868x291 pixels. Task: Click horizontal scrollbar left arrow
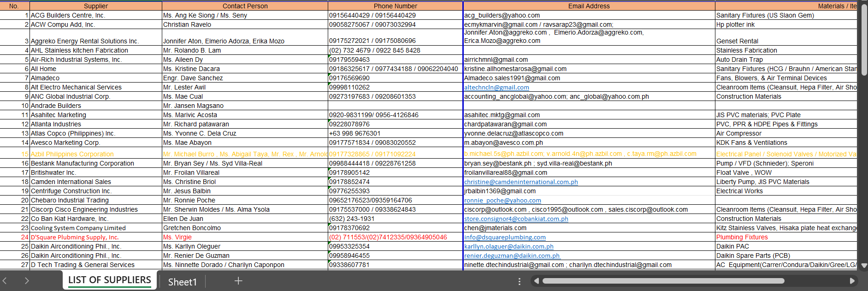(x=536, y=281)
